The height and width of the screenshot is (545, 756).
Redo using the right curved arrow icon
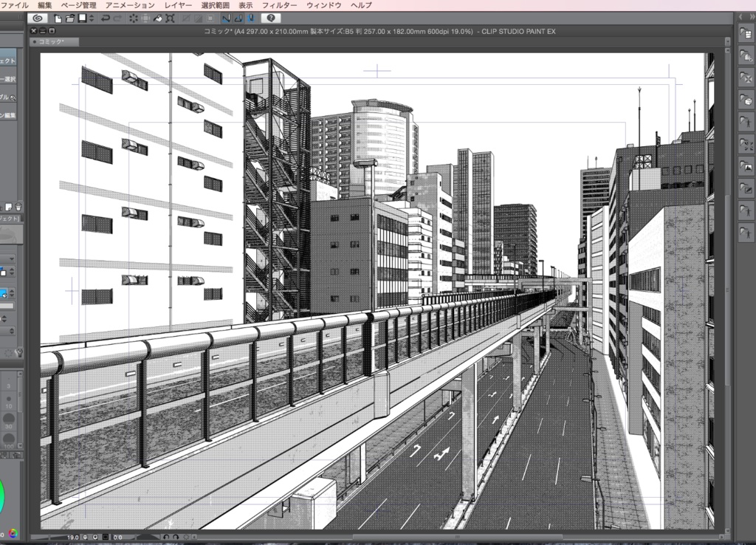coord(116,18)
